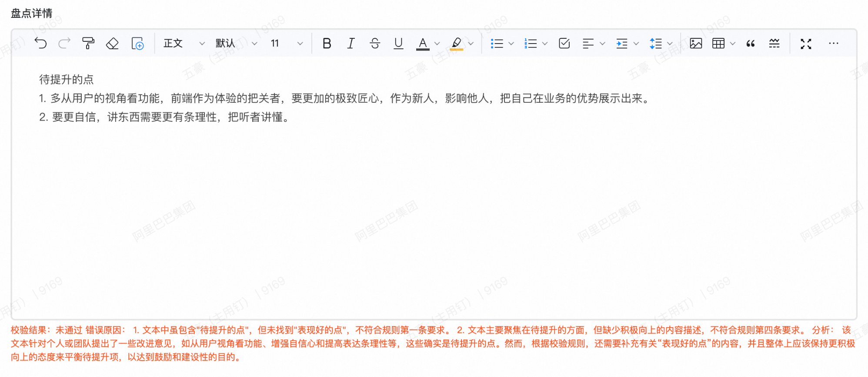
Task: Open the insert table menu
Action: 718,44
